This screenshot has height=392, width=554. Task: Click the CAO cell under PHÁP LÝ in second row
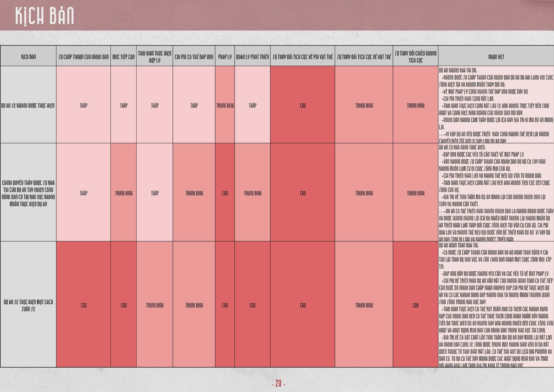[225, 193]
